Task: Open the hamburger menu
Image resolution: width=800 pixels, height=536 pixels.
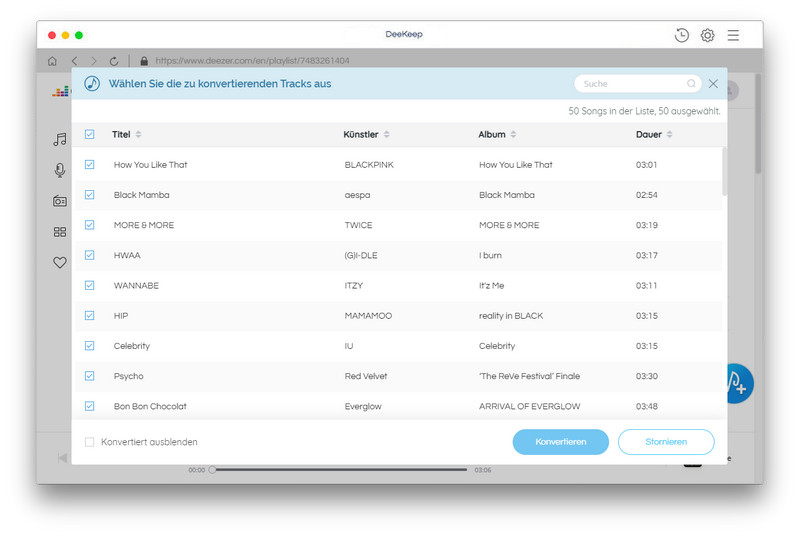Action: (733, 35)
